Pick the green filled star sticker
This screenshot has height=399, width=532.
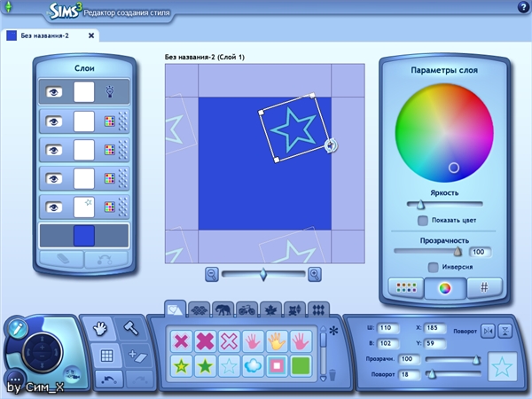tap(206, 364)
